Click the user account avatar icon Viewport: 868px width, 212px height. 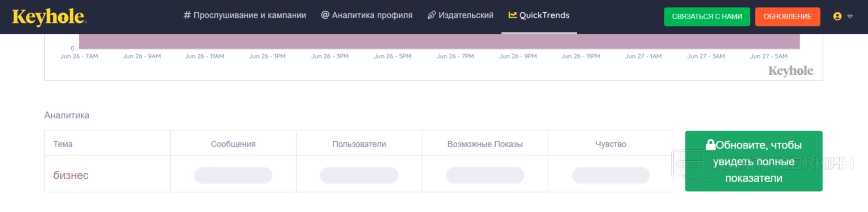837,16
